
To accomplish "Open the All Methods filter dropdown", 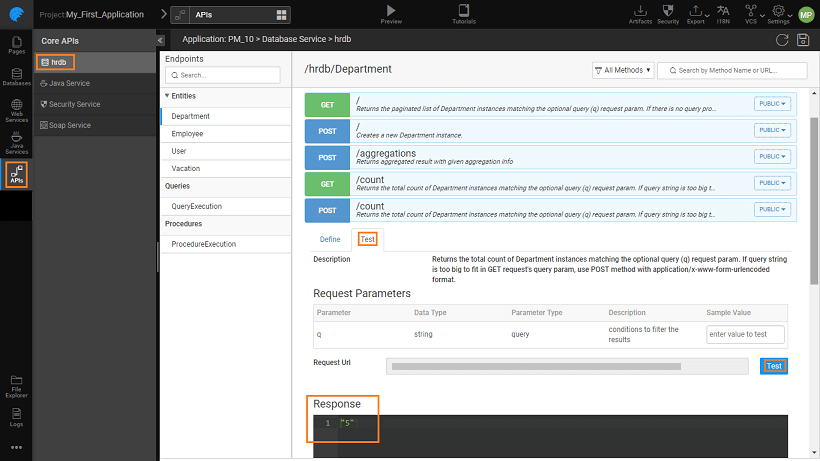I will (622, 70).
